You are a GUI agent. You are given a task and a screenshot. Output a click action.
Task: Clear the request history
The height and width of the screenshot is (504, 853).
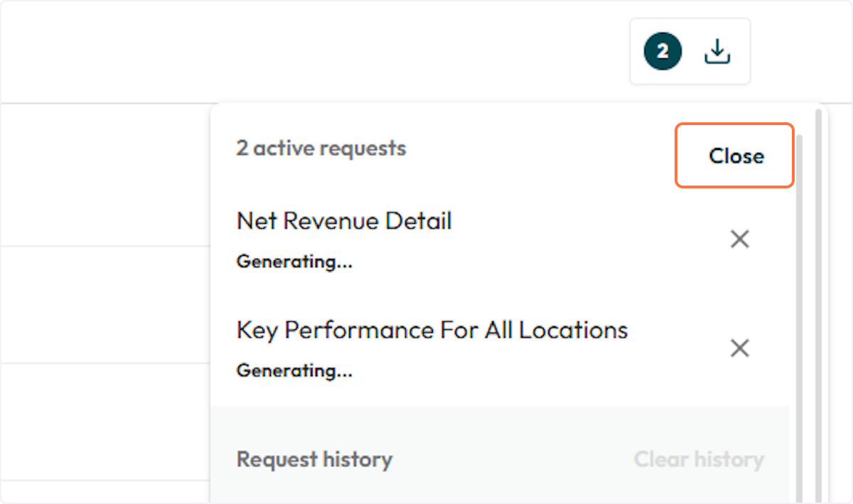699,459
